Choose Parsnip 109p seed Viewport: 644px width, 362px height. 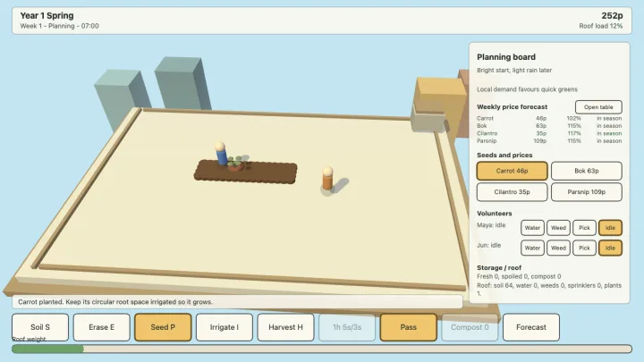point(587,191)
